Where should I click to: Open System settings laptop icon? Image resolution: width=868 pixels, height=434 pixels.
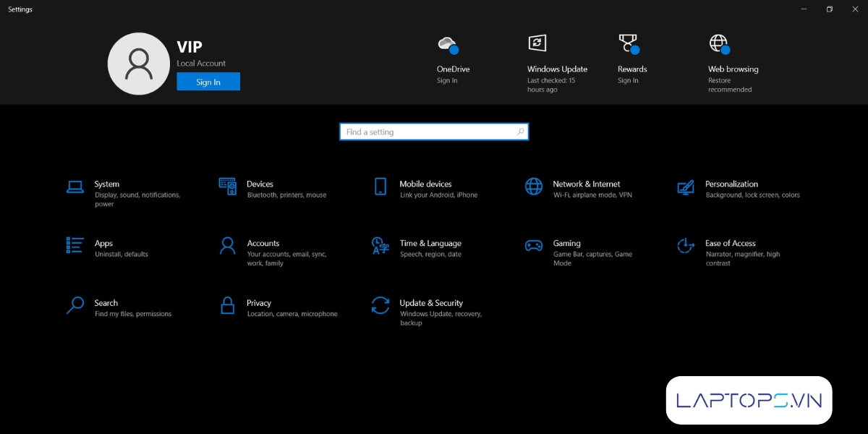(75, 187)
